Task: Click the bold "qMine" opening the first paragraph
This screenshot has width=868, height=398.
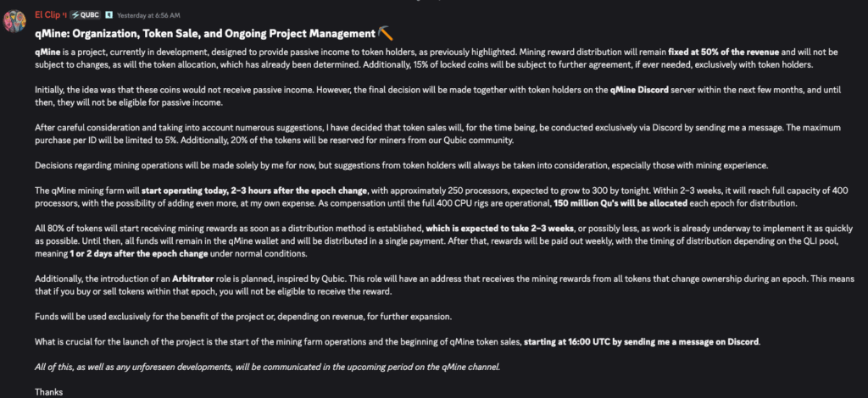Action: click(47, 52)
